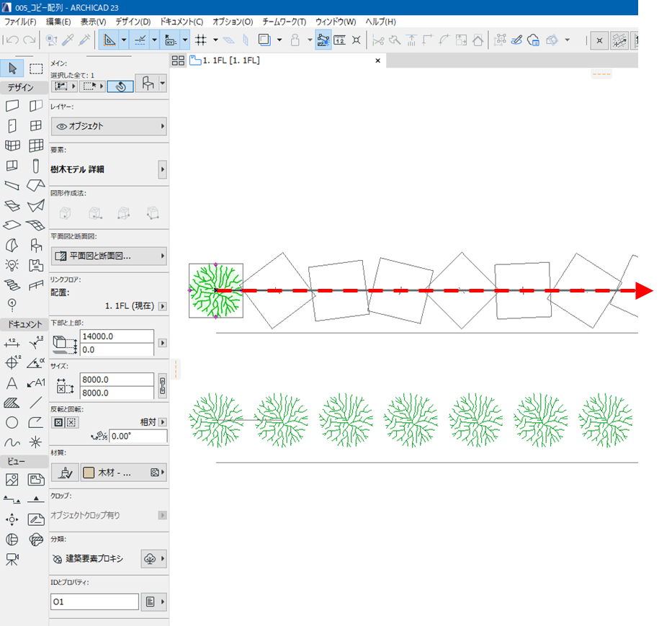The height and width of the screenshot is (626, 672).
Task: Select the Railing tool
Action: [x=36, y=285]
